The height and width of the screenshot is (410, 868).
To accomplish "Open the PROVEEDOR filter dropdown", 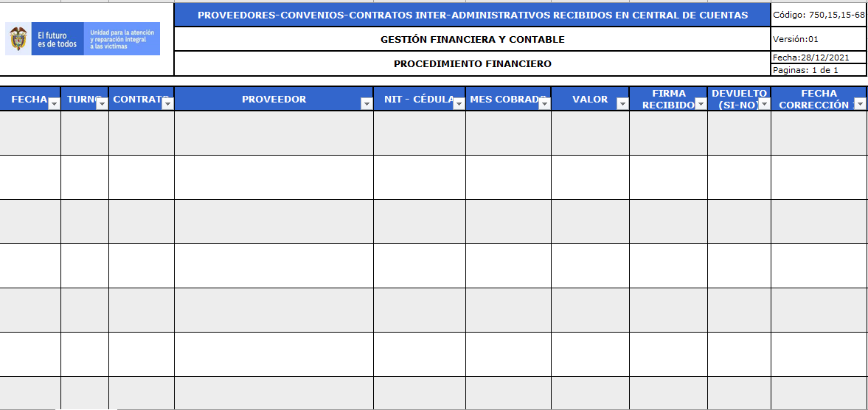I will [x=366, y=103].
